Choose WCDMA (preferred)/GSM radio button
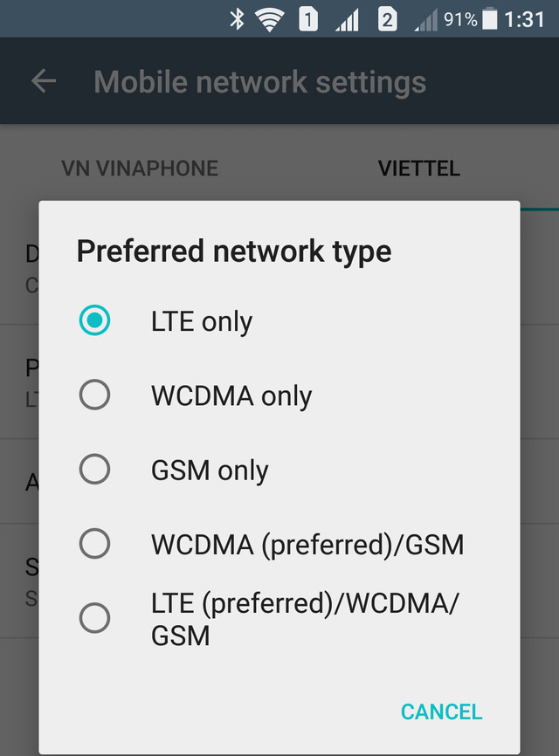 pos(94,545)
